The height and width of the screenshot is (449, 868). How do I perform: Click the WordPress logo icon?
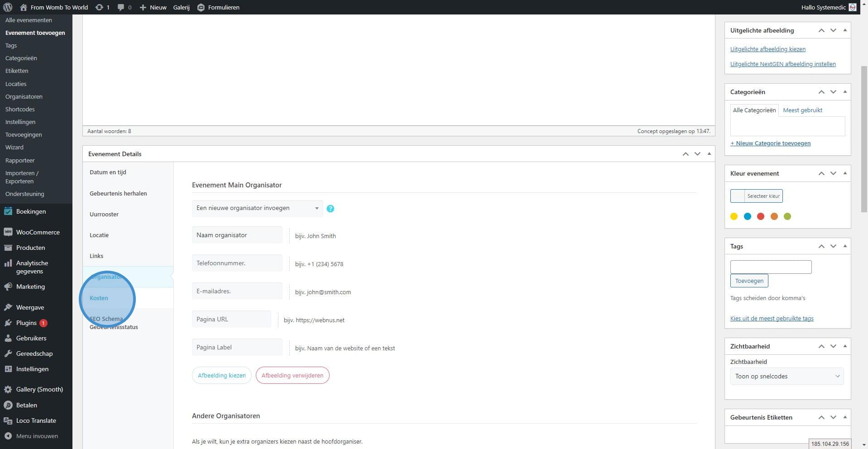coord(8,7)
